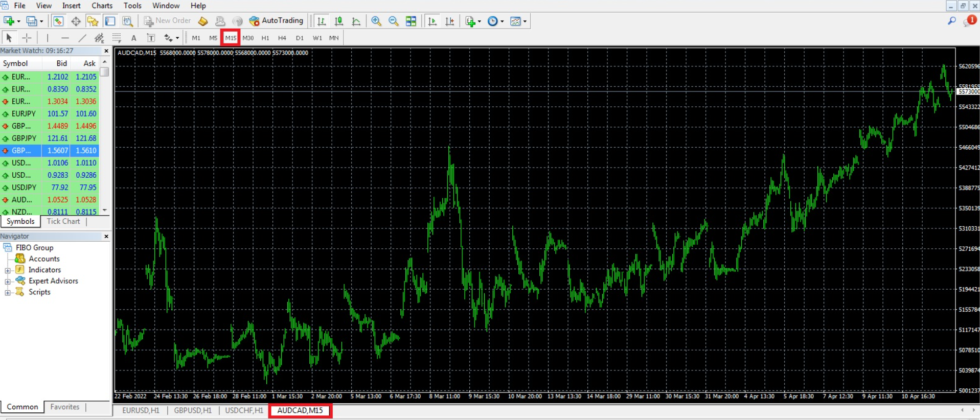980x420 pixels.
Task: Select the trendline drawing tool
Action: (x=82, y=38)
